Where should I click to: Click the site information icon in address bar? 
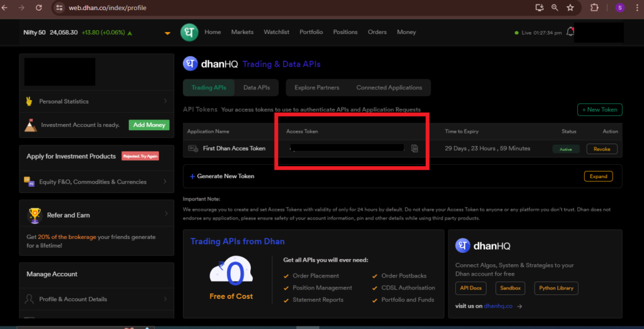[59, 8]
